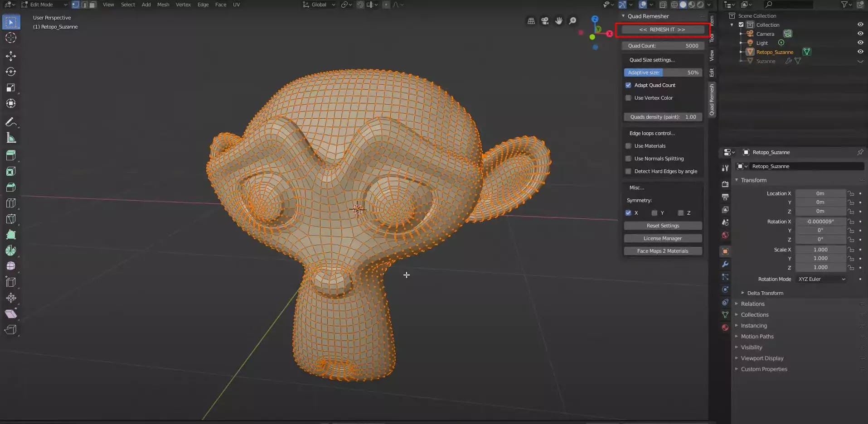Switch to vertex select mode

(x=75, y=5)
